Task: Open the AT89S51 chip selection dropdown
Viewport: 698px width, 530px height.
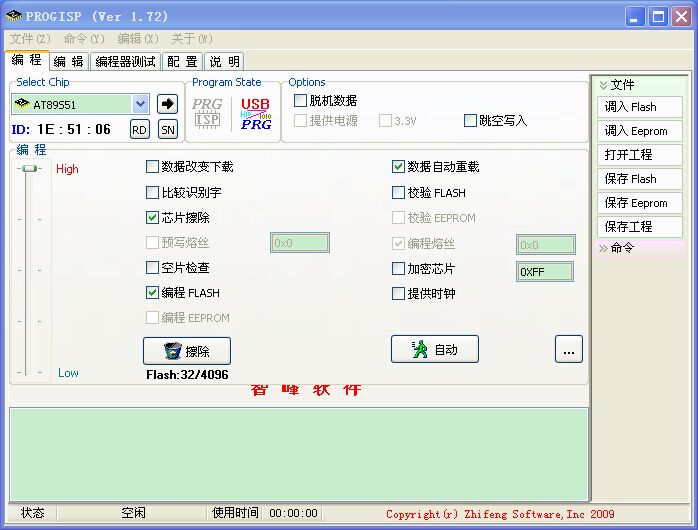Action: pyautogui.click(x=140, y=104)
